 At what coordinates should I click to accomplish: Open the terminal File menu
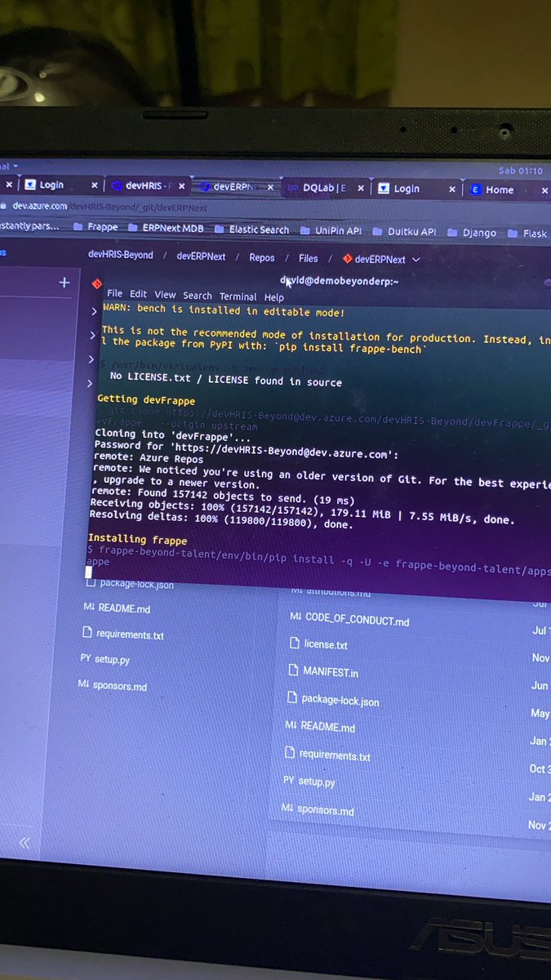pyautogui.click(x=114, y=294)
